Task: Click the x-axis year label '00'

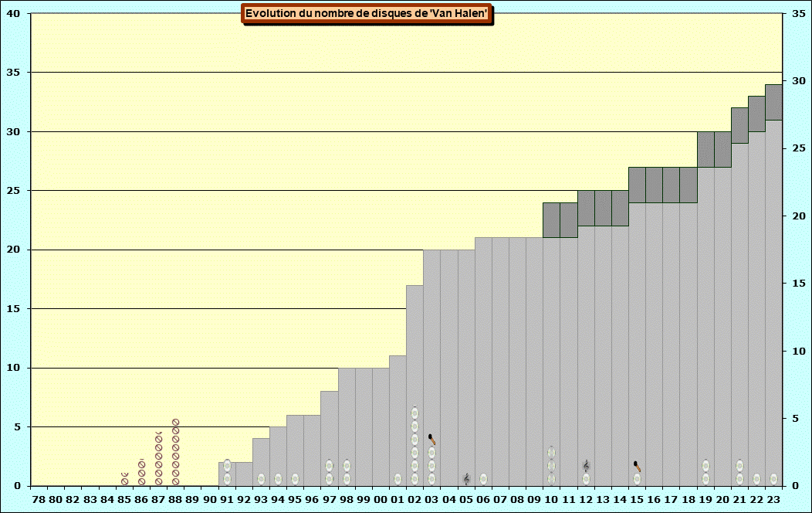Action: coord(381,500)
